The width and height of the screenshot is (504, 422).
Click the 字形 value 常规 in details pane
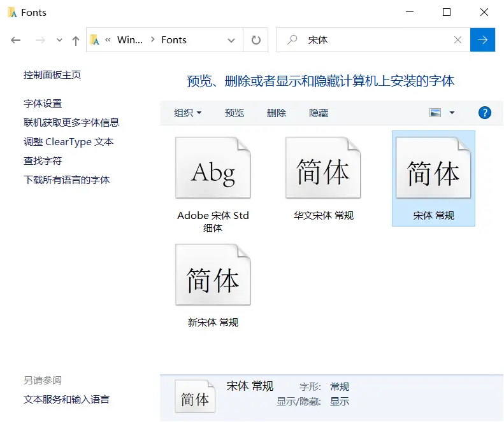340,386
